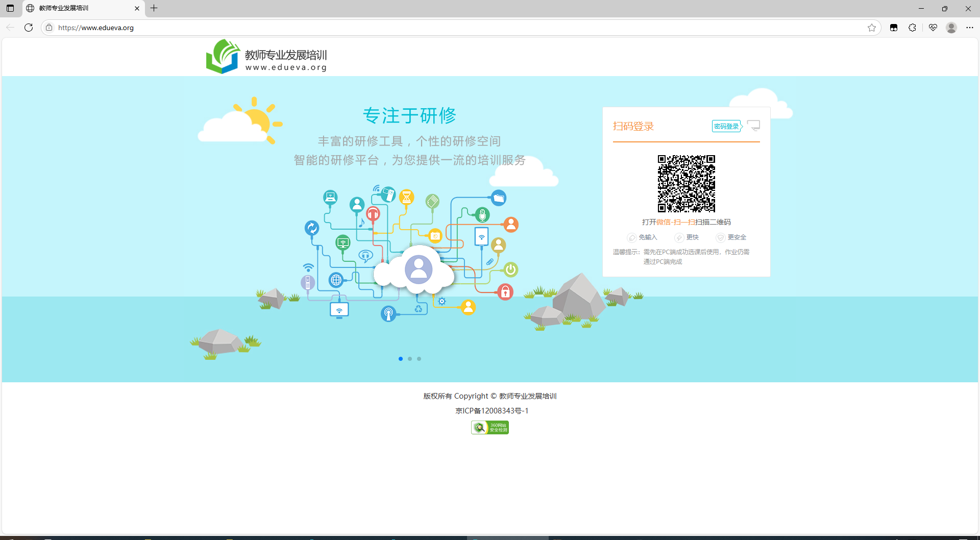Open the 京ICP备12008343号-1 link
Screen dimensions: 980x540
[492, 411]
